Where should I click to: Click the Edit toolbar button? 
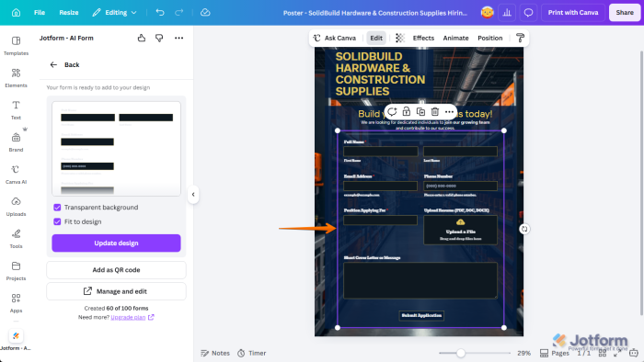point(376,38)
